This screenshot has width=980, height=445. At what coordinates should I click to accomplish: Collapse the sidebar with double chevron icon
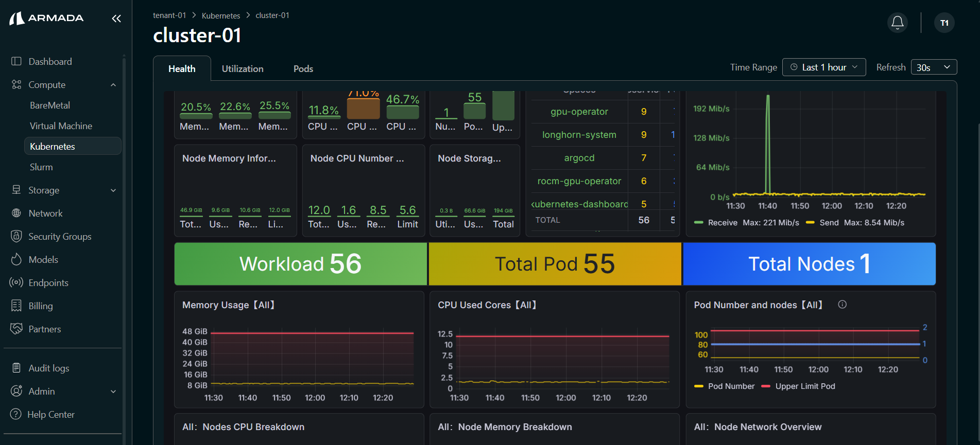(116, 19)
